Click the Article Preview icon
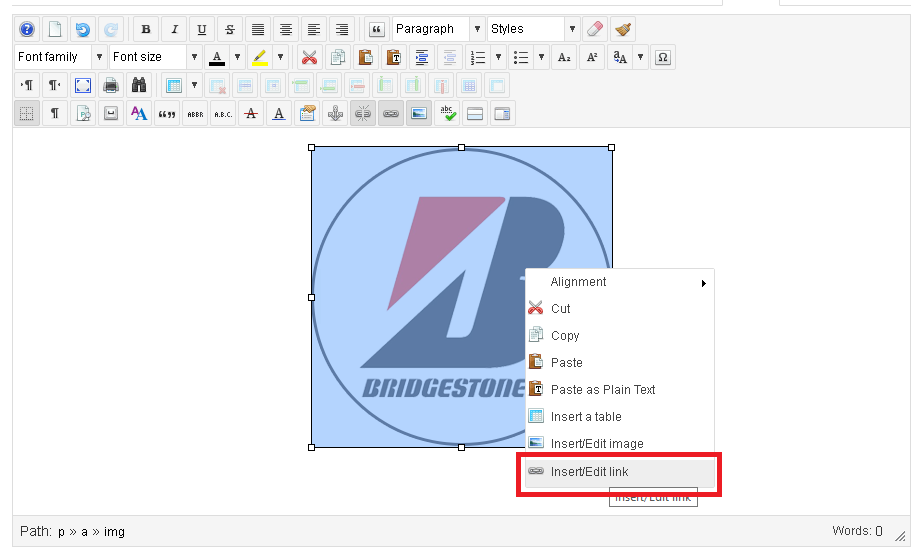 pos(83,113)
